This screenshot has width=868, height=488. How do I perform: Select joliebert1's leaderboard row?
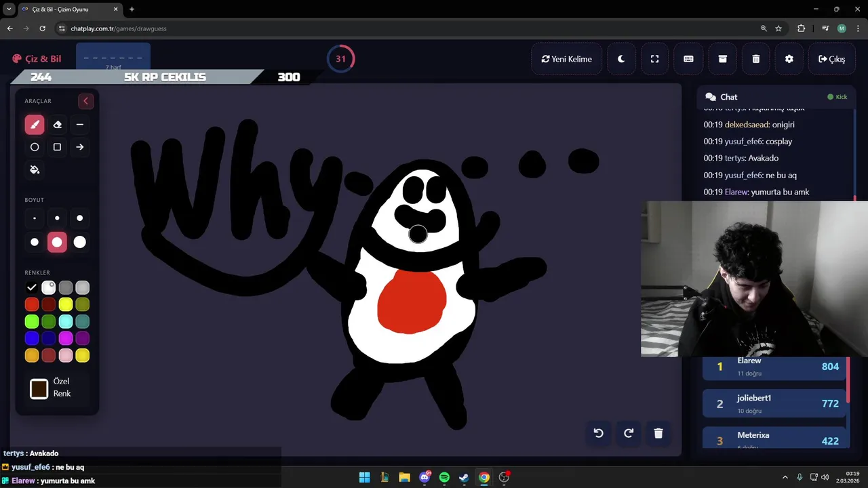coord(774,403)
